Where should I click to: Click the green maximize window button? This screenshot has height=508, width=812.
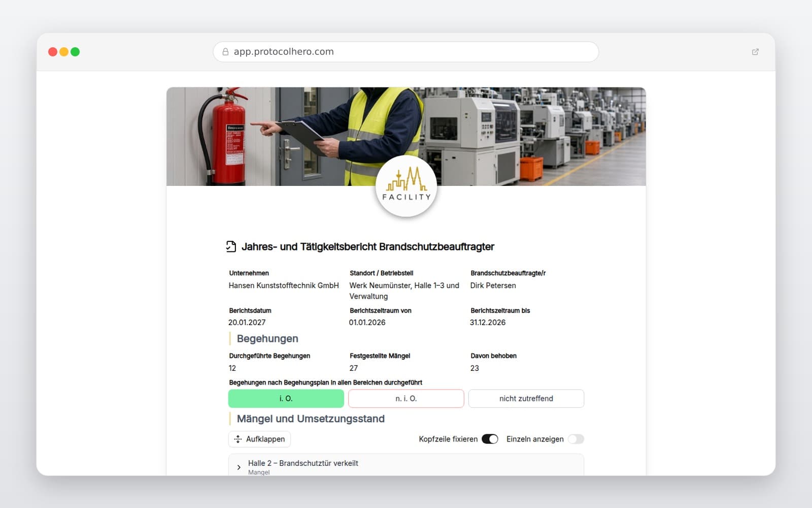tap(75, 52)
